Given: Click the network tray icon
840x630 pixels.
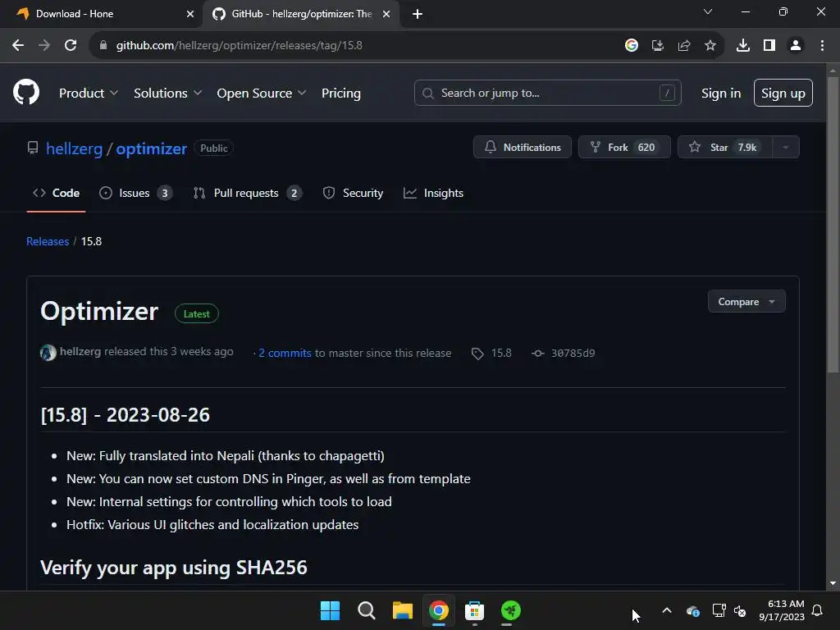Looking at the screenshot, I should click(x=719, y=610).
